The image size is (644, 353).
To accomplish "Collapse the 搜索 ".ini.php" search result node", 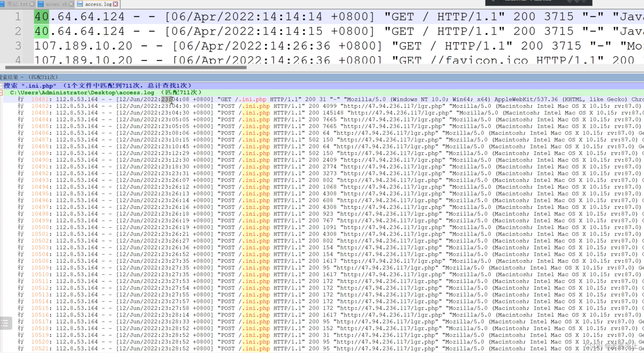I will tap(2, 86).
